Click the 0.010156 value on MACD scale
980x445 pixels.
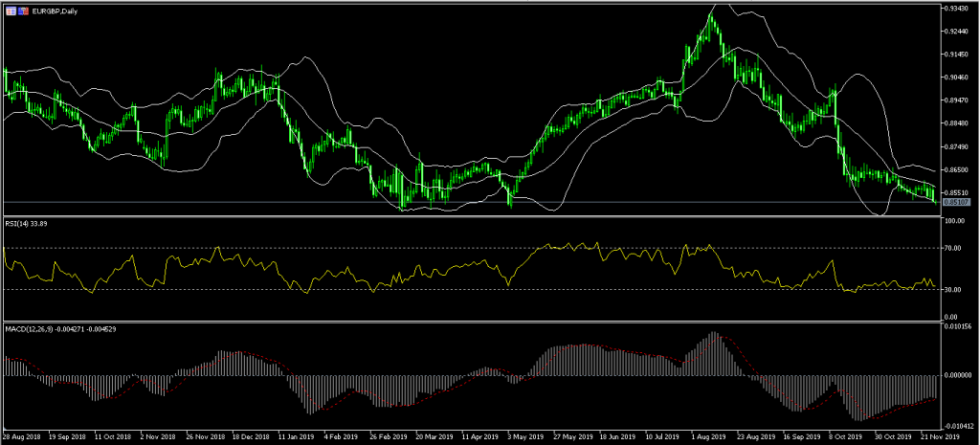point(959,327)
